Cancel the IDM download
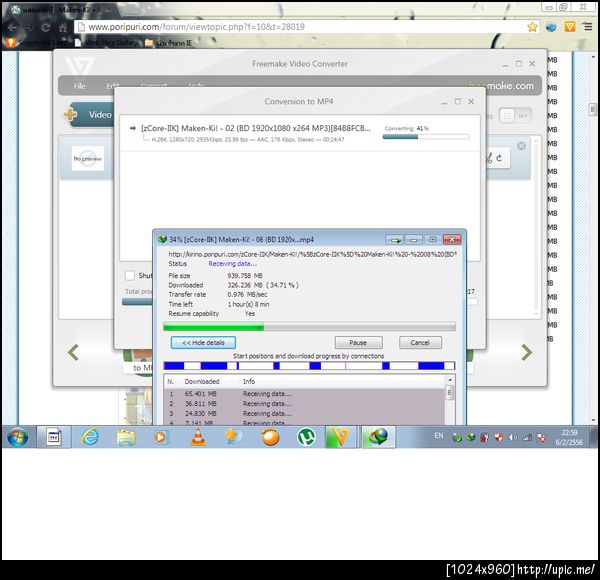600x580 pixels. 420,342
